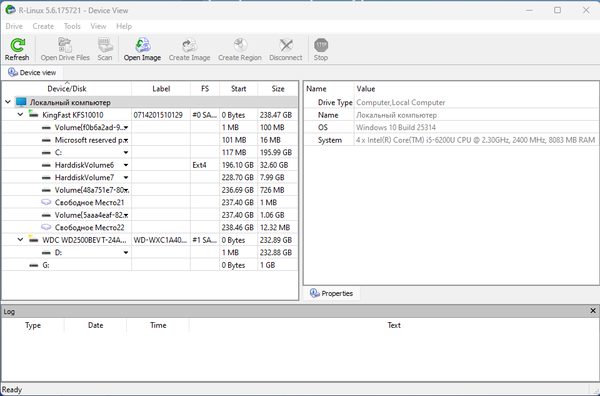This screenshot has height=396, width=600.
Task: Click the Stop toolbar icon
Action: click(x=321, y=45)
